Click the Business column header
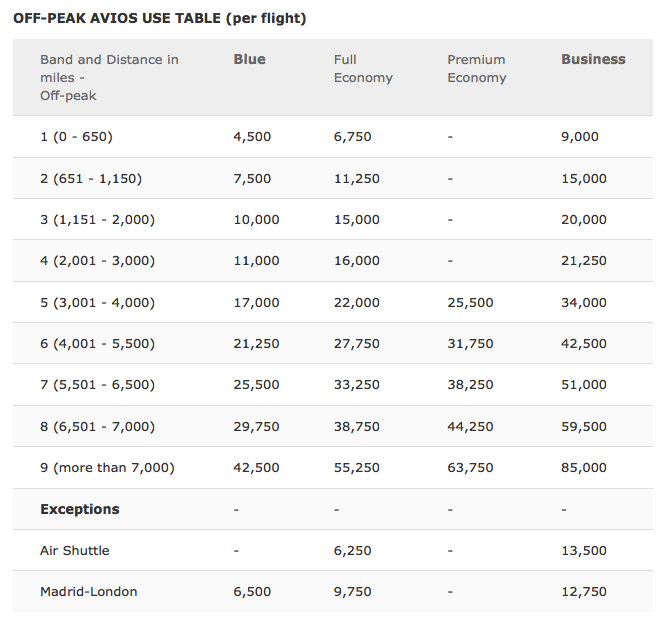 pos(593,59)
